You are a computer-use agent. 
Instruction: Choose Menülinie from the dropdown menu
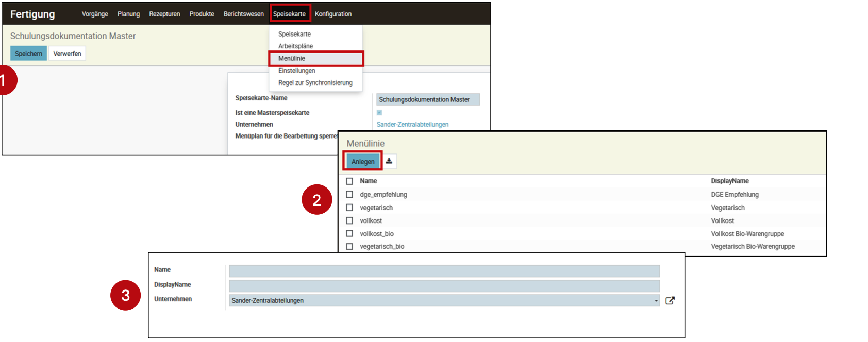(x=292, y=58)
